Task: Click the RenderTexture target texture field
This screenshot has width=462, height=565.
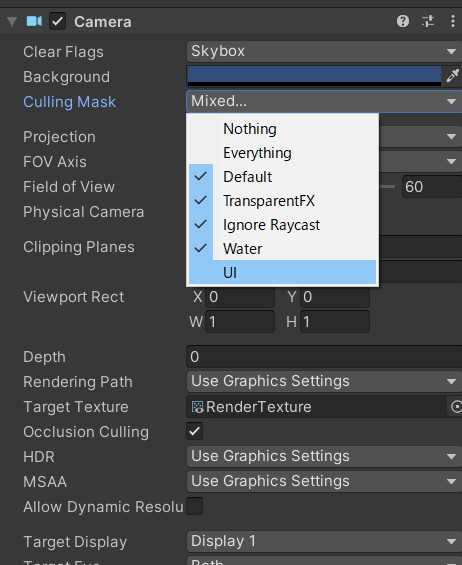Action: (x=316, y=407)
